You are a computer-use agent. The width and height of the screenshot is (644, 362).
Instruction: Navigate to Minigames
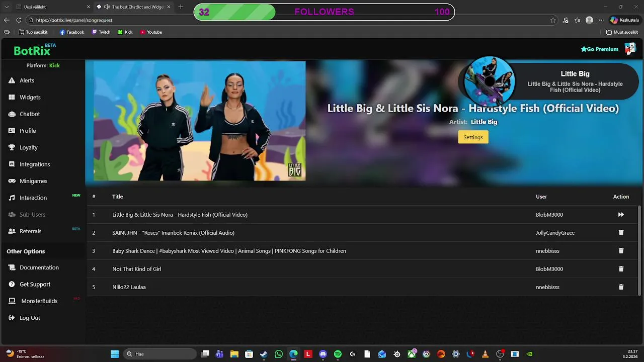33,181
